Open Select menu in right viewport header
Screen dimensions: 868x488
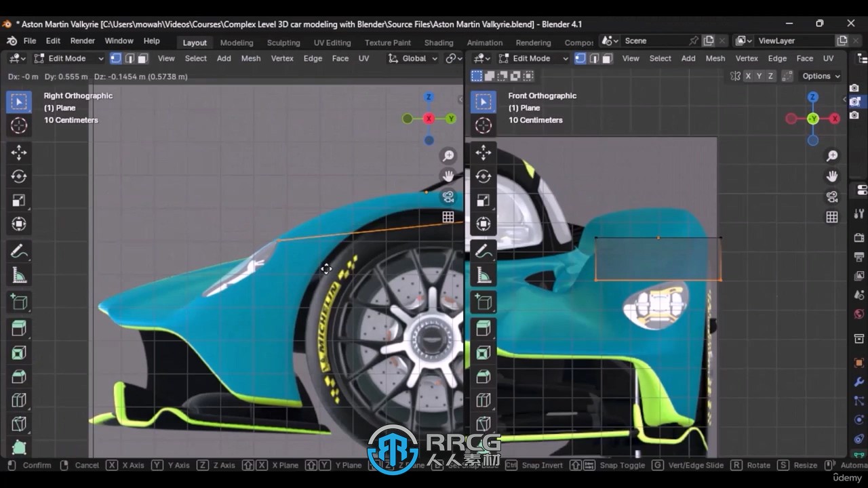pos(660,58)
